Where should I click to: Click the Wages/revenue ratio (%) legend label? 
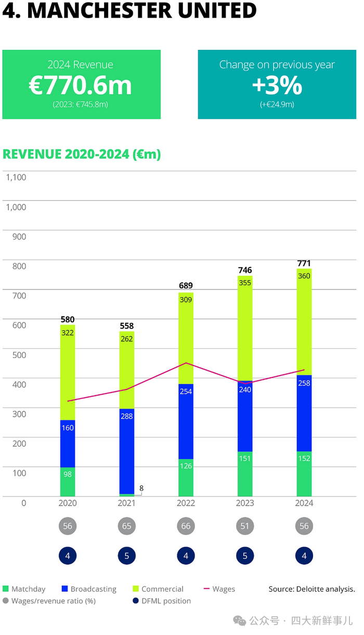[54, 601]
